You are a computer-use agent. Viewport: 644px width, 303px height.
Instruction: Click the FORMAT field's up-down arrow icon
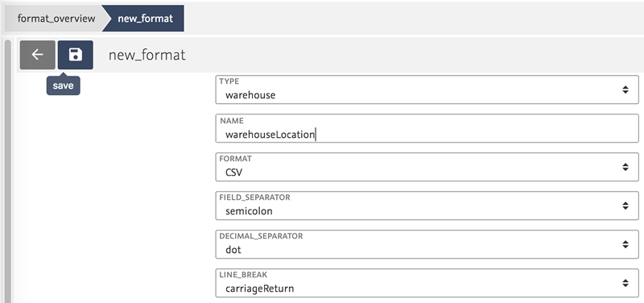(625, 167)
